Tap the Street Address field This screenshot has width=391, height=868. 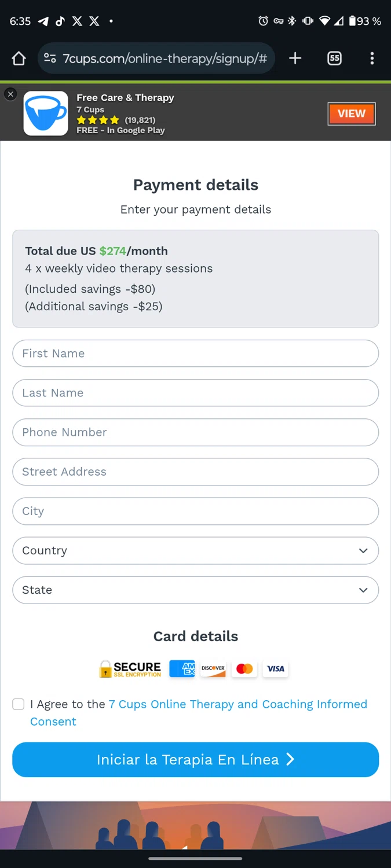point(195,472)
